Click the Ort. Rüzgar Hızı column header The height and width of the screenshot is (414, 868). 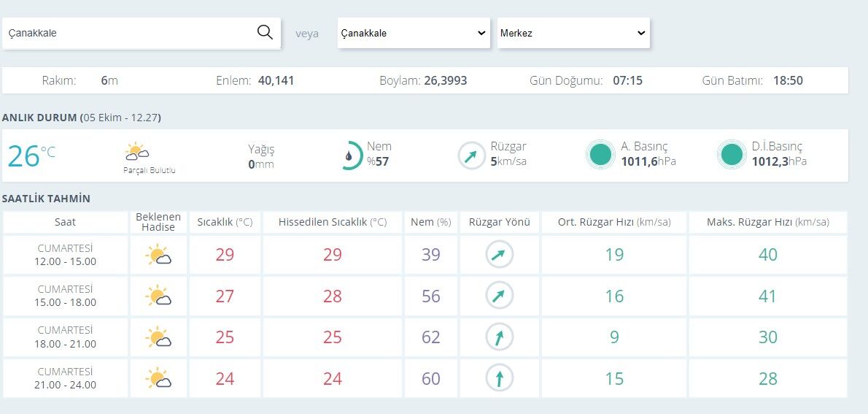click(x=614, y=222)
